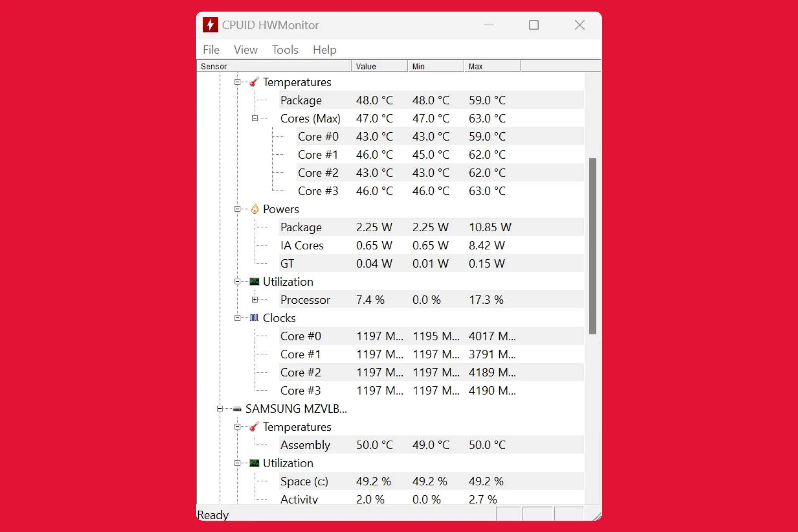Open the View menu

pos(246,50)
